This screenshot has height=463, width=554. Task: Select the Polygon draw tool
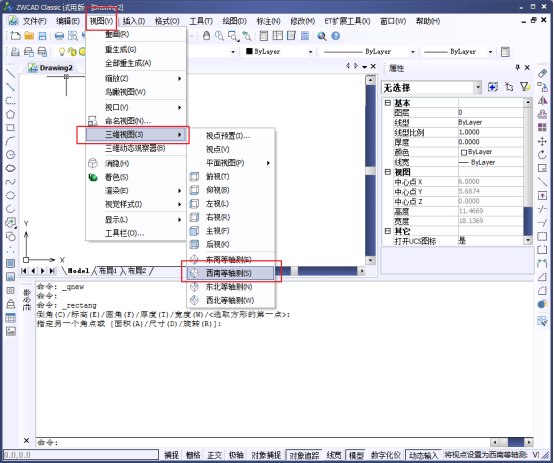(11, 115)
